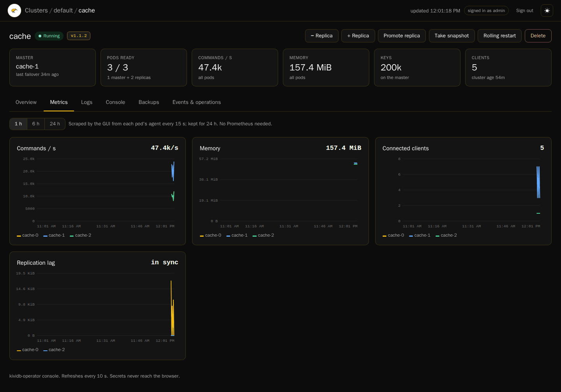This screenshot has width=561, height=392.
Task: Switch to the Overview tab
Action: click(26, 102)
